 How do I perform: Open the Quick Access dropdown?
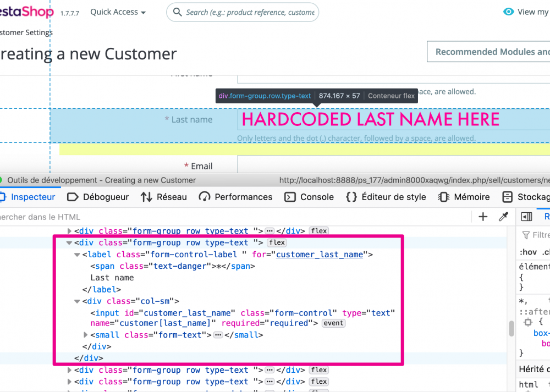click(117, 11)
